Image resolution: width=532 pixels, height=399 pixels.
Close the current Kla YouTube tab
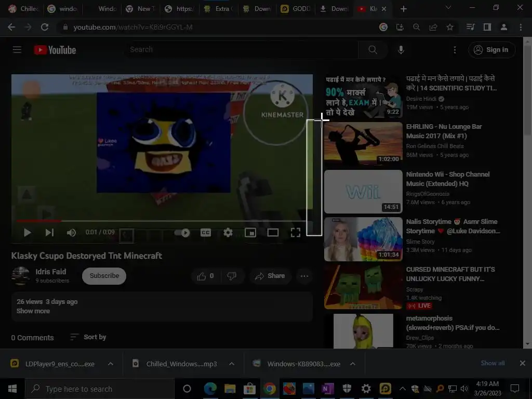tap(384, 9)
